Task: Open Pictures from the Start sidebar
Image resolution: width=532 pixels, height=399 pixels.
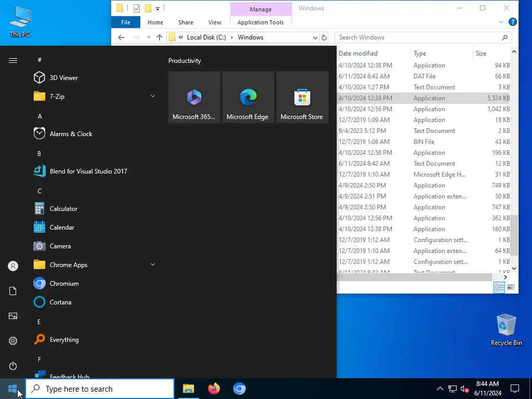Action: click(x=13, y=316)
